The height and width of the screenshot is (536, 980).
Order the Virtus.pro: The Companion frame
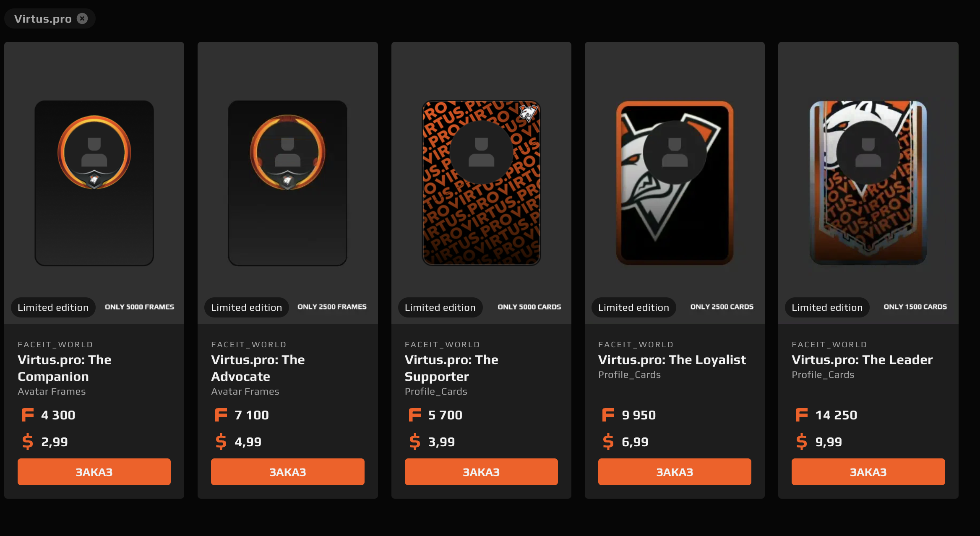tap(94, 472)
